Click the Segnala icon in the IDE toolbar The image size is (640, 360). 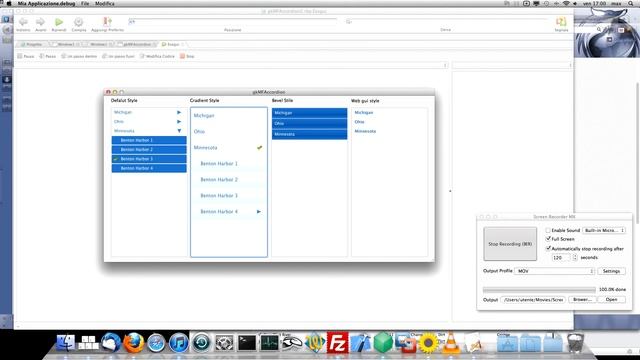click(x=561, y=22)
